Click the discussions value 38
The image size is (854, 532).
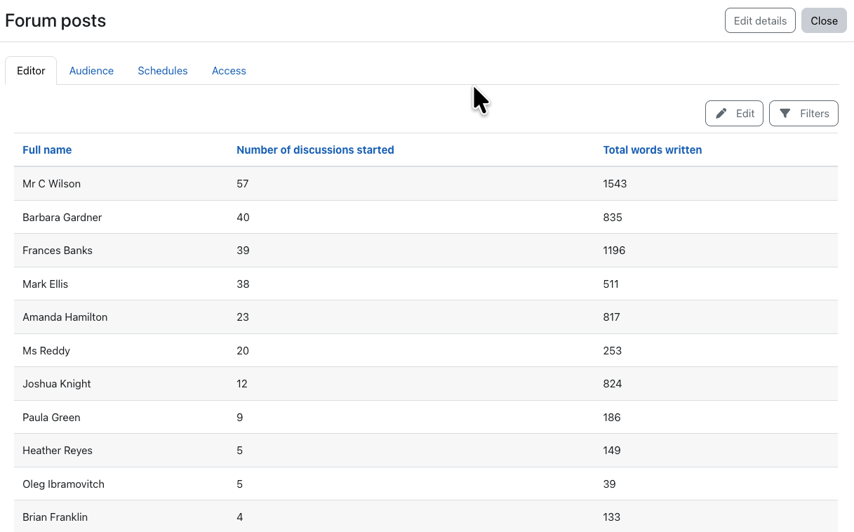click(x=243, y=284)
